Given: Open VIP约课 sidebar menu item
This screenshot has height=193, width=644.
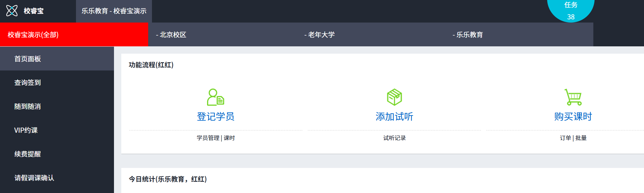Looking at the screenshot, I should [26, 130].
